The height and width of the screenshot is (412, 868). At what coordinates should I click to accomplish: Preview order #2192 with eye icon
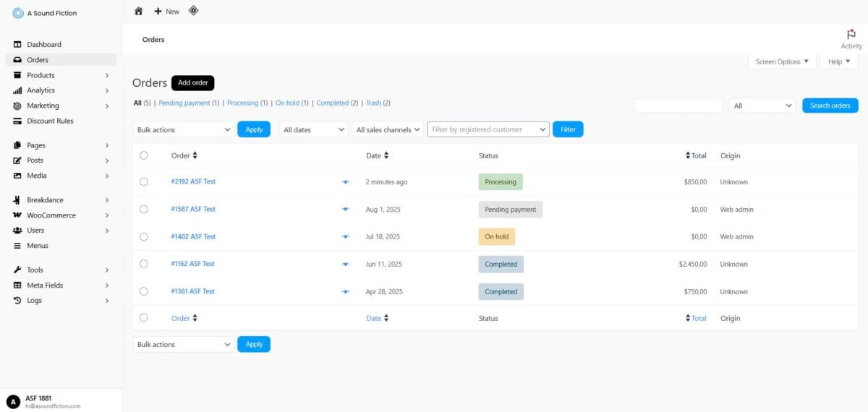point(346,182)
